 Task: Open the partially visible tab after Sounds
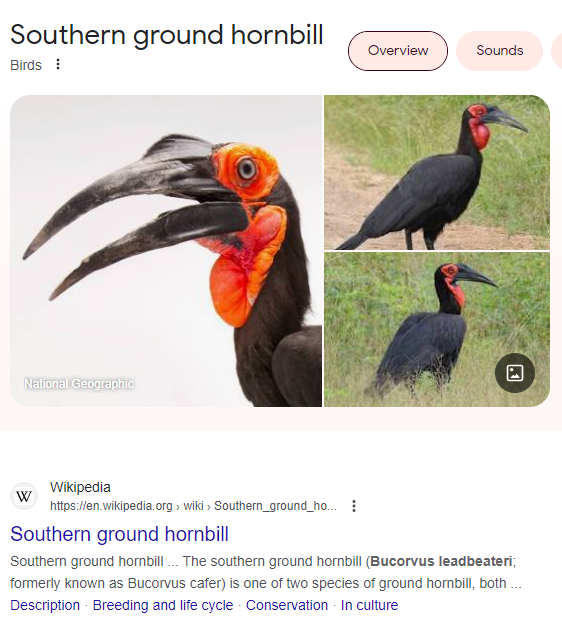pos(557,51)
